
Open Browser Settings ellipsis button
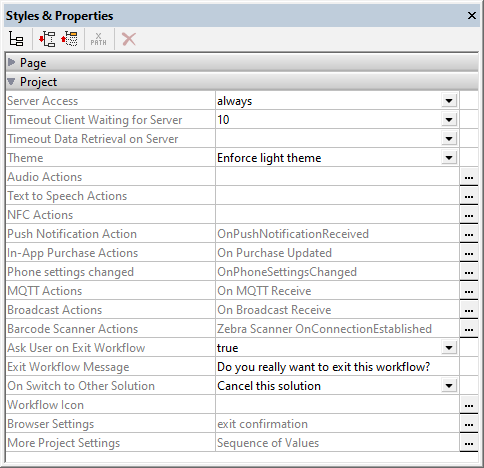pyautogui.click(x=469, y=424)
